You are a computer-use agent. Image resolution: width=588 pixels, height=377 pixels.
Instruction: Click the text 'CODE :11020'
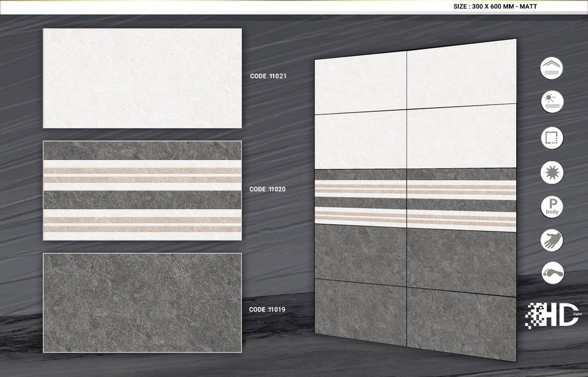coord(268,189)
